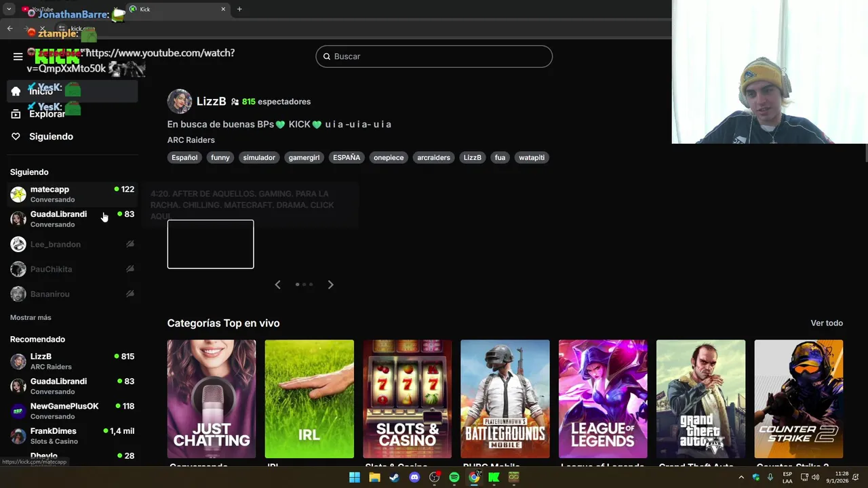
Task: Open the Kick sidebar hamburger menu
Action: (x=18, y=56)
